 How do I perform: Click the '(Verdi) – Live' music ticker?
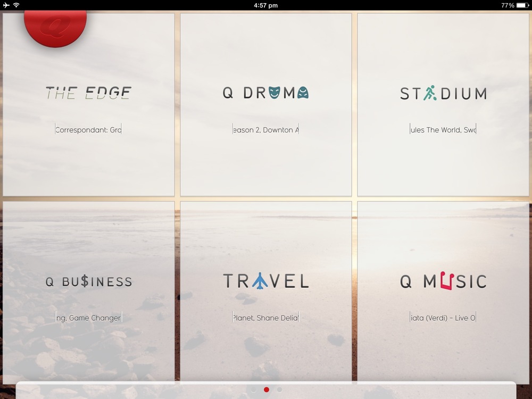pyautogui.click(x=443, y=318)
